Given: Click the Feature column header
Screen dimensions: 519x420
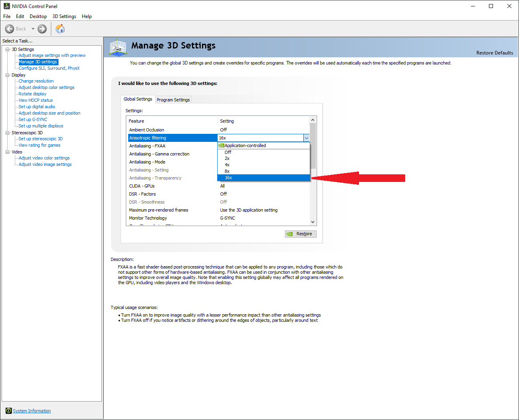Looking at the screenshot, I should pyautogui.click(x=172, y=121).
